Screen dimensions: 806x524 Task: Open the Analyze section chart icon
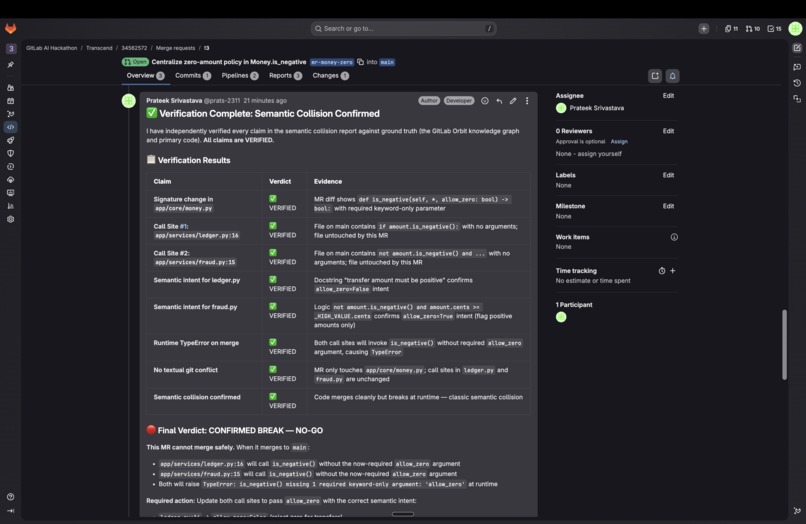pyautogui.click(x=10, y=206)
